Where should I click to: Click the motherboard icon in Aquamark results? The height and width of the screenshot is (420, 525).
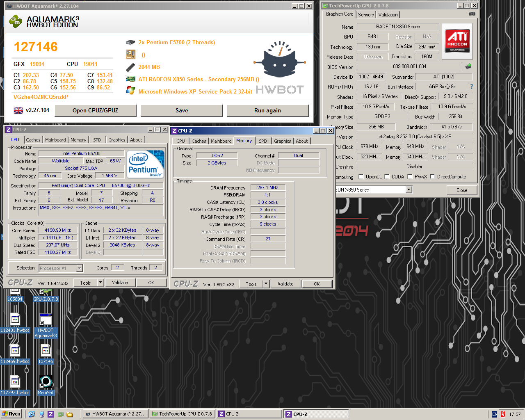coord(130,54)
